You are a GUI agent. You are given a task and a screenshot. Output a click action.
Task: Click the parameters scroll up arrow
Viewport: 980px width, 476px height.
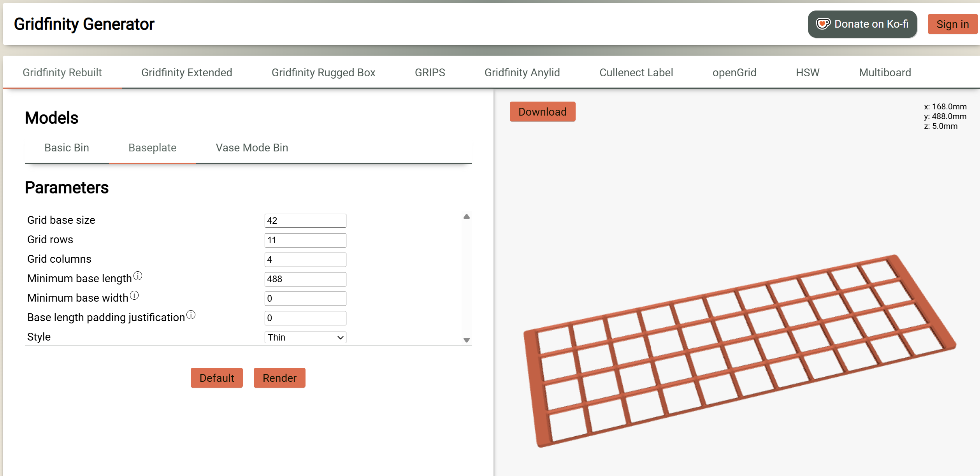click(x=467, y=216)
